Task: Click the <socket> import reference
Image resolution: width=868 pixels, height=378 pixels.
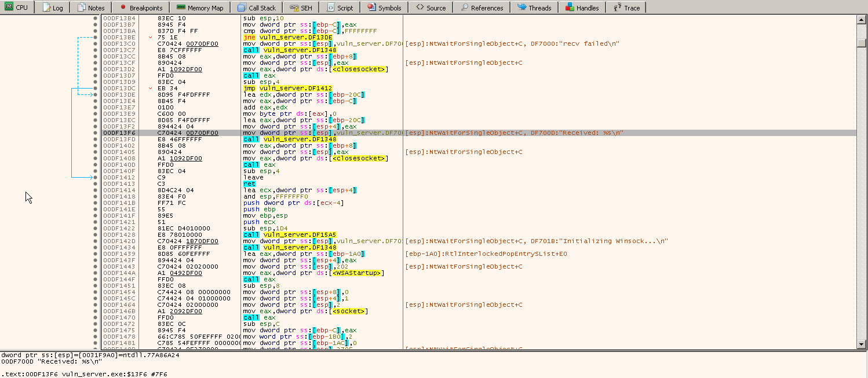Action: point(348,311)
